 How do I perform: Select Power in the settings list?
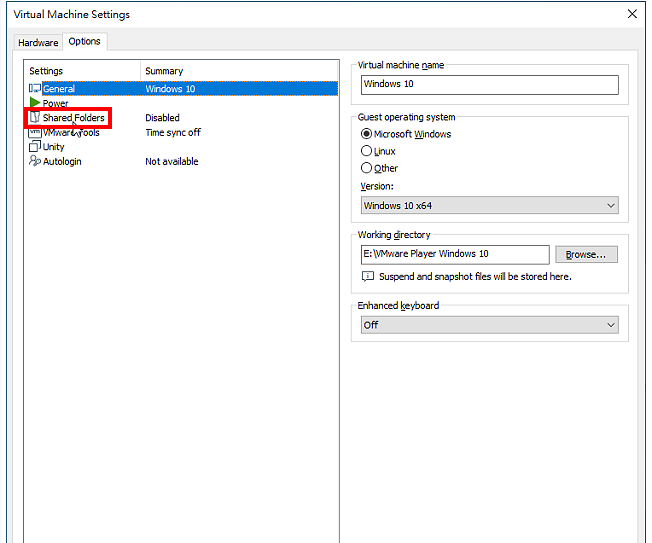click(x=55, y=103)
